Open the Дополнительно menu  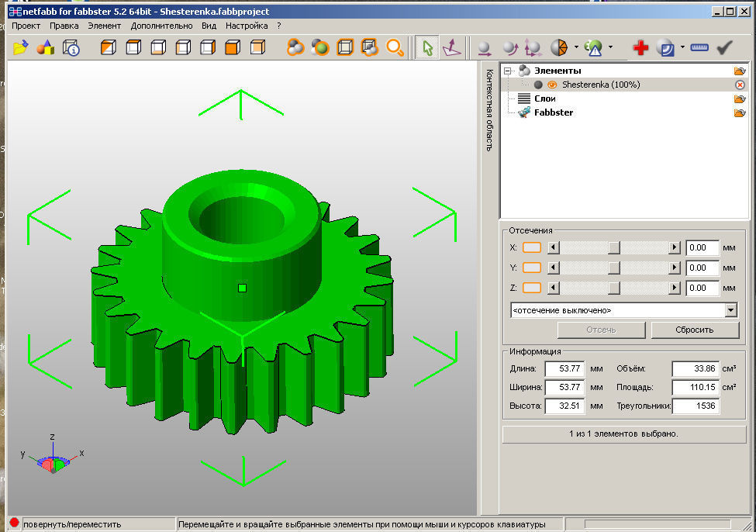161,26
